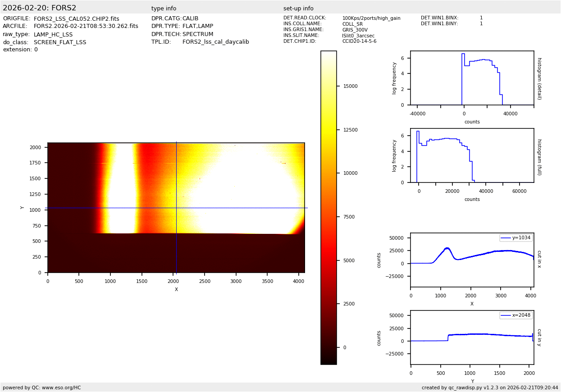Open the cut in y profile plot
Screen dimensions: 561x392
pyautogui.click(x=472, y=337)
